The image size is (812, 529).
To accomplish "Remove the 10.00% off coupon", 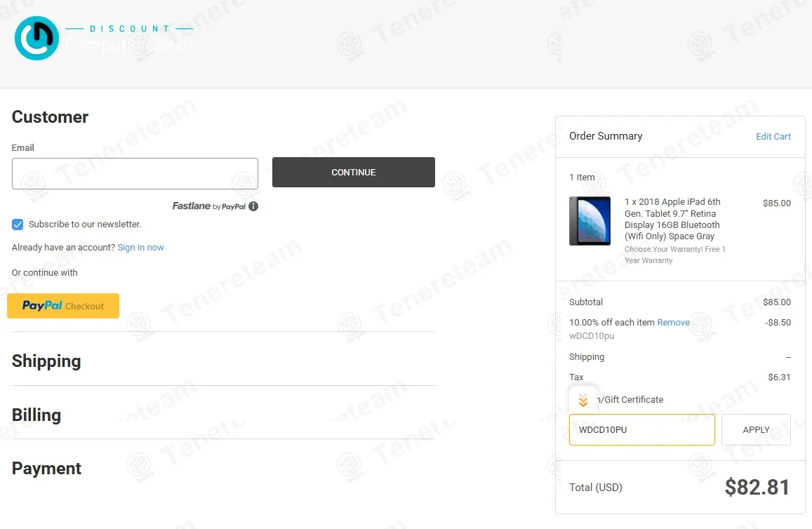I will click(x=673, y=323).
